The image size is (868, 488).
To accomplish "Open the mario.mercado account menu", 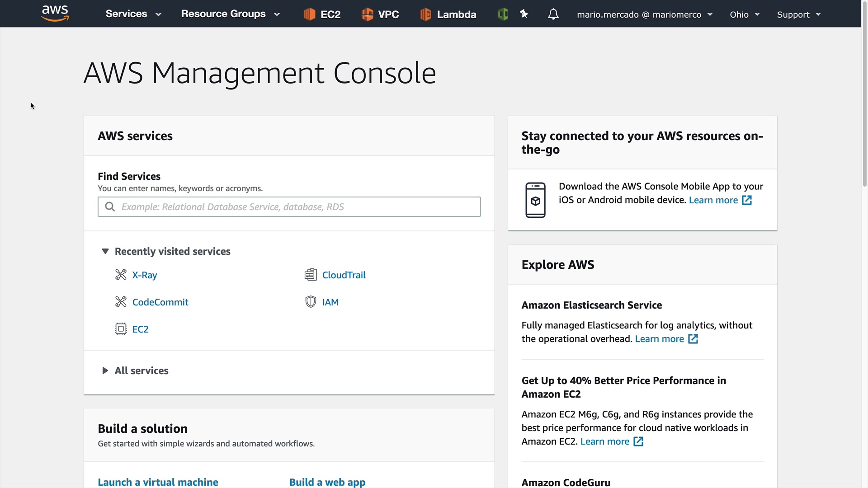I will pyautogui.click(x=644, y=14).
